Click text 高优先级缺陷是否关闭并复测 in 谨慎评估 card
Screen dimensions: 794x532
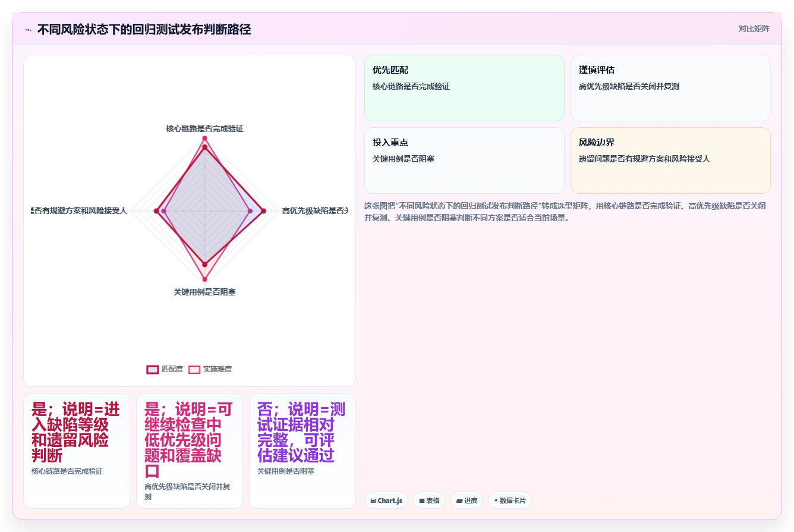[629, 86]
